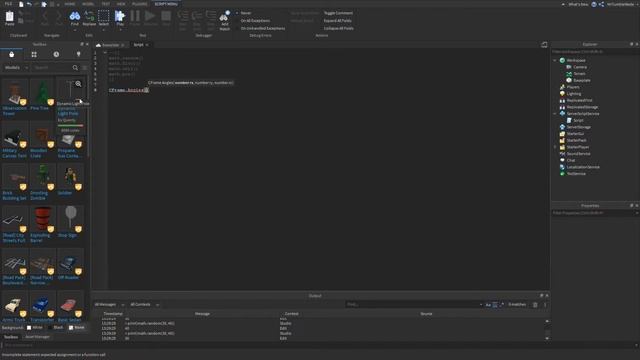Preview Dynamic Light Pole with magnifier icon

(x=78, y=84)
